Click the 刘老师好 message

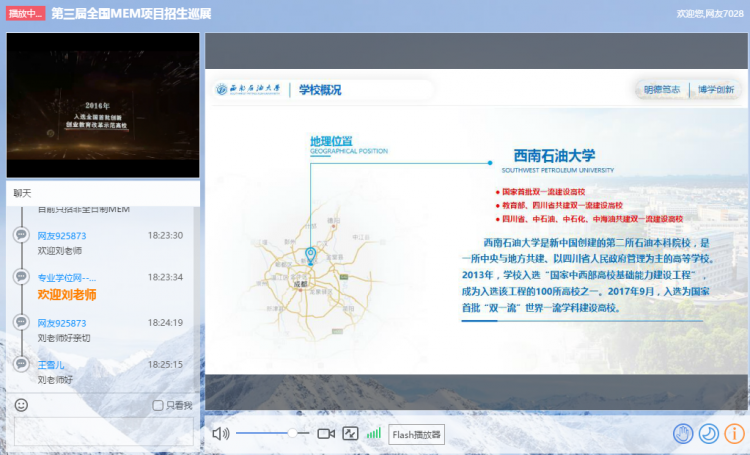tap(55, 380)
